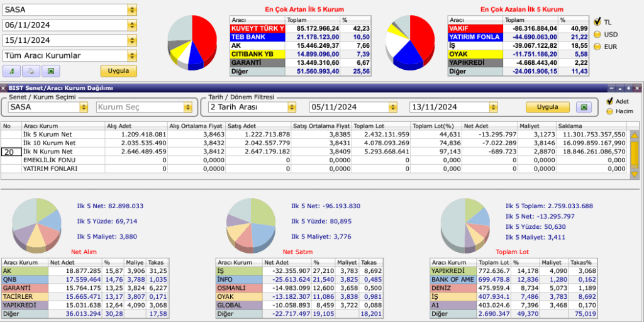Select the Adet display option
This screenshot has width=644, height=322.
[x=610, y=101]
